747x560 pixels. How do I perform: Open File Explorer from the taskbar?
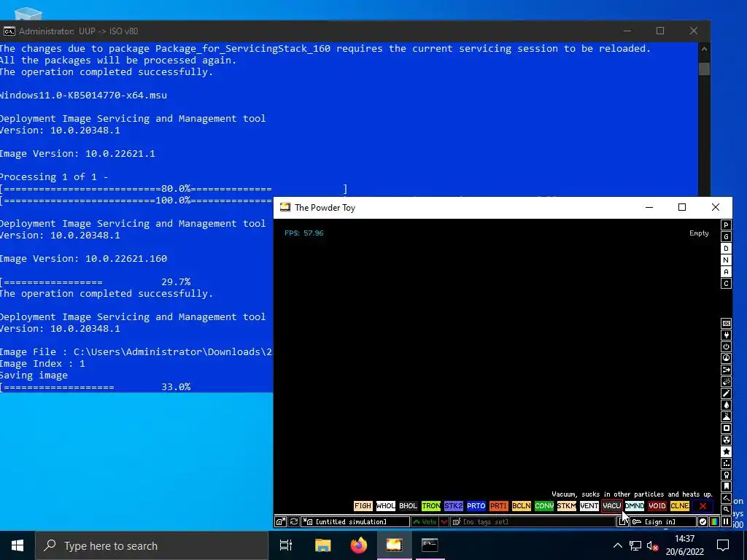[x=322, y=545]
